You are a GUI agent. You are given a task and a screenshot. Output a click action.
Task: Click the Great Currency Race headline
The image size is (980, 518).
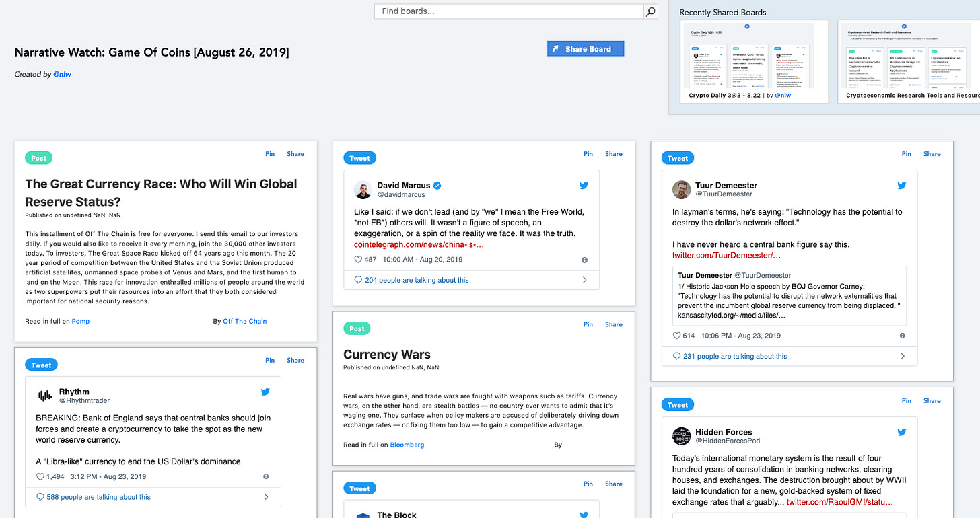pyautogui.click(x=161, y=192)
